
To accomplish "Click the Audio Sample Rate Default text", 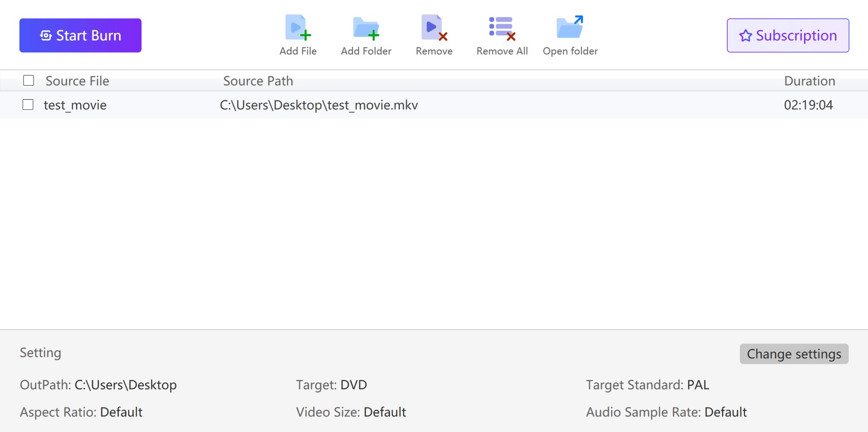I will click(x=667, y=412).
